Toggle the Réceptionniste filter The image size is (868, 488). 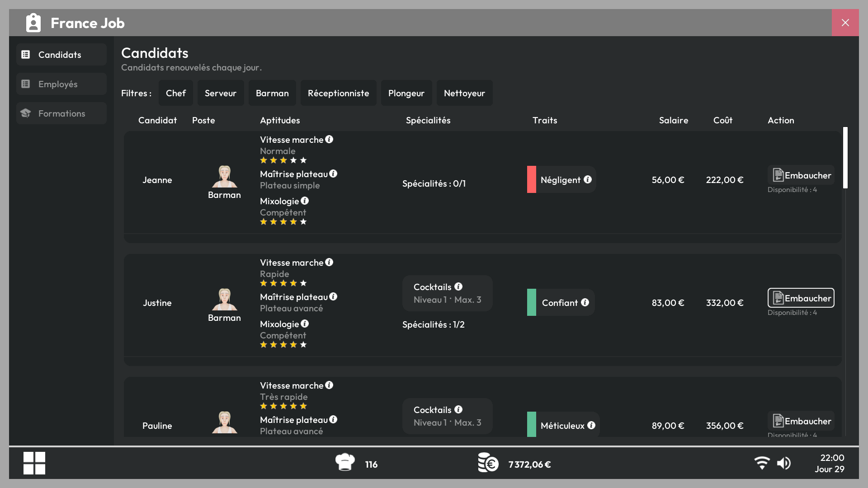tap(339, 93)
